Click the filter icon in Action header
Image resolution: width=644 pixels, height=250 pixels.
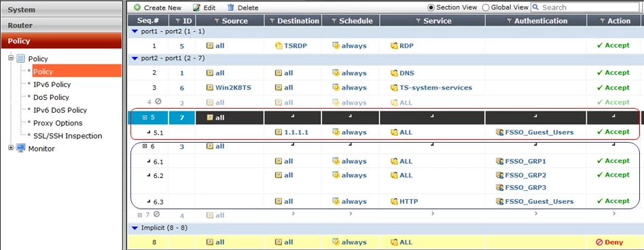coord(603,21)
